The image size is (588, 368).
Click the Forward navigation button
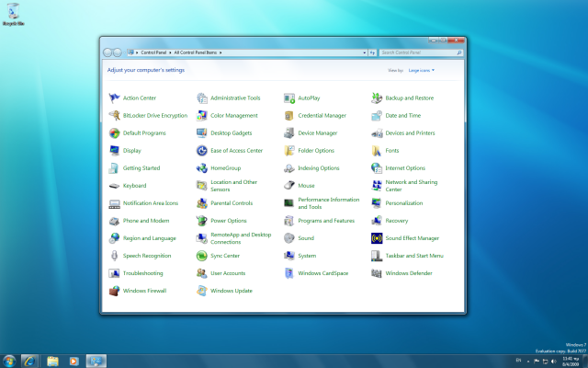118,52
